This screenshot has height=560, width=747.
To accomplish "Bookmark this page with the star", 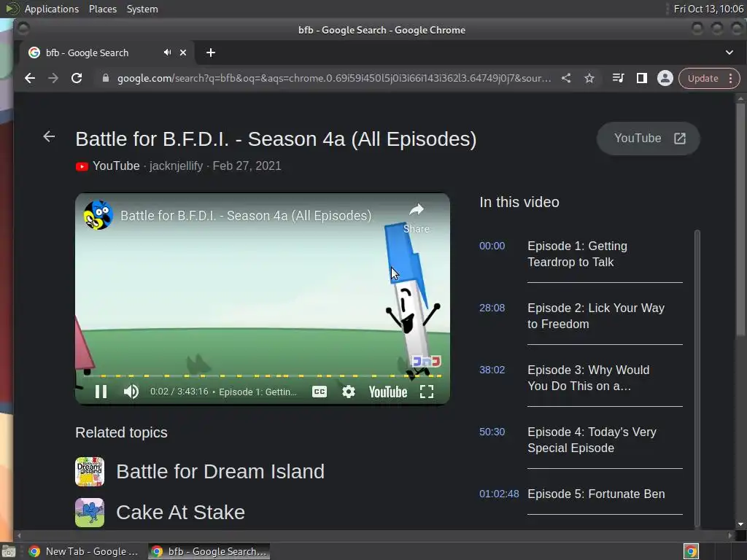I will click(589, 78).
